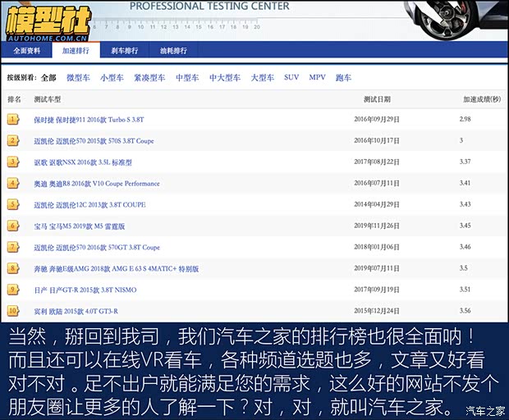
Task: Filter by 跑车 category
Action: pos(343,78)
